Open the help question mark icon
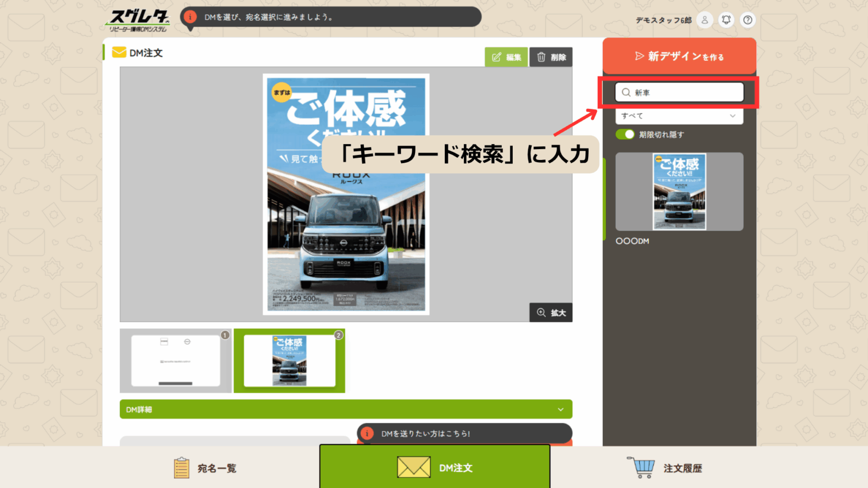The height and width of the screenshot is (488, 868). [748, 20]
